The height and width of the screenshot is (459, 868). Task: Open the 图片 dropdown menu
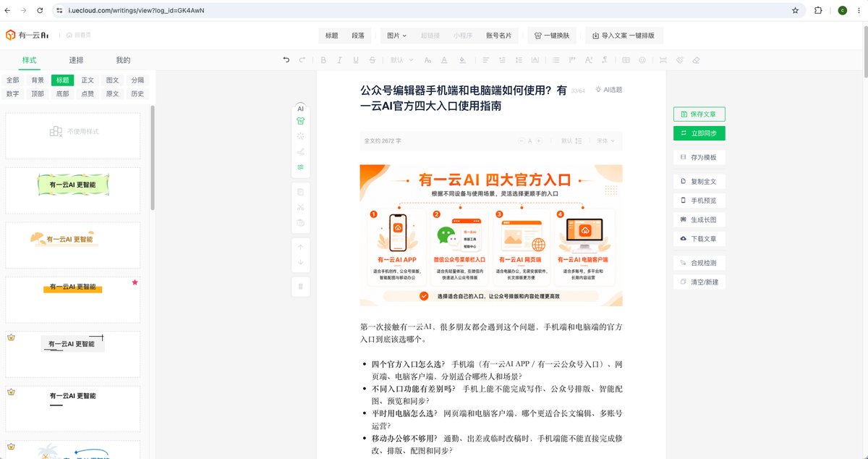point(396,35)
